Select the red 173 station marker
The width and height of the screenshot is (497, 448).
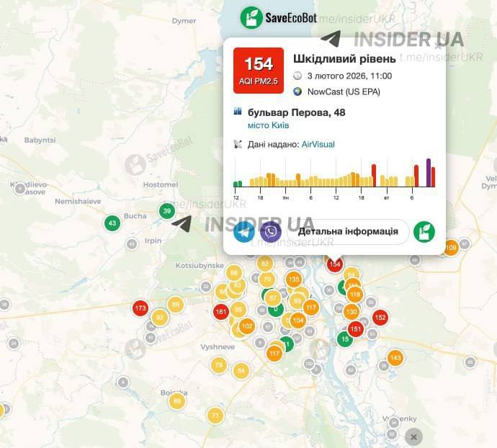140,309
